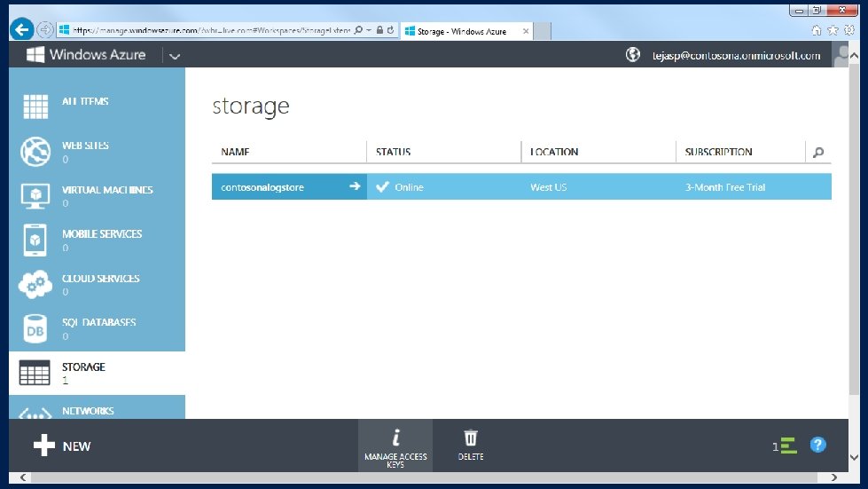Image resolution: width=868 pixels, height=489 pixels.
Task: Click the Windows Azure logo
Action: (x=86, y=54)
